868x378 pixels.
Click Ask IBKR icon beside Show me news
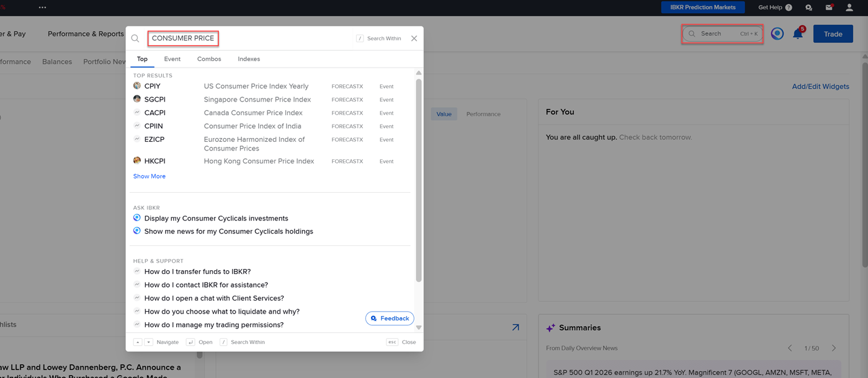click(x=137, y=231)
